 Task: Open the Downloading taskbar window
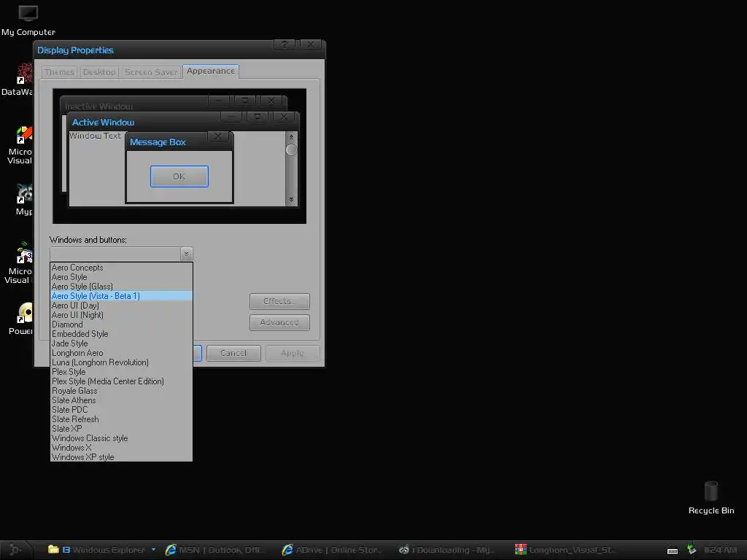(448, 550)
